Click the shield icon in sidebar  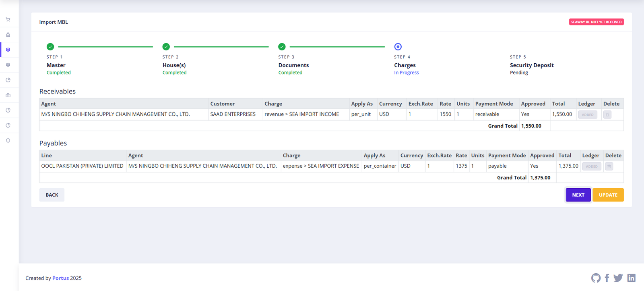point(8,141)
